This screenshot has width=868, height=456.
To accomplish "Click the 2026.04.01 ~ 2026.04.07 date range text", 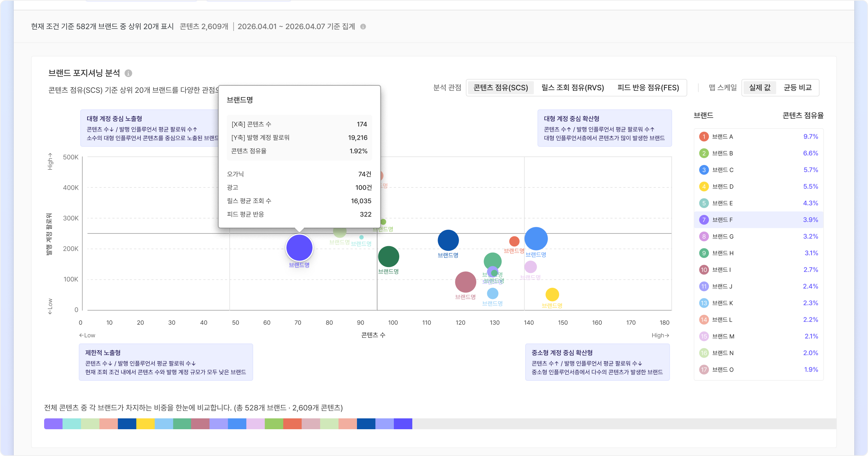I will pos(281,27).
